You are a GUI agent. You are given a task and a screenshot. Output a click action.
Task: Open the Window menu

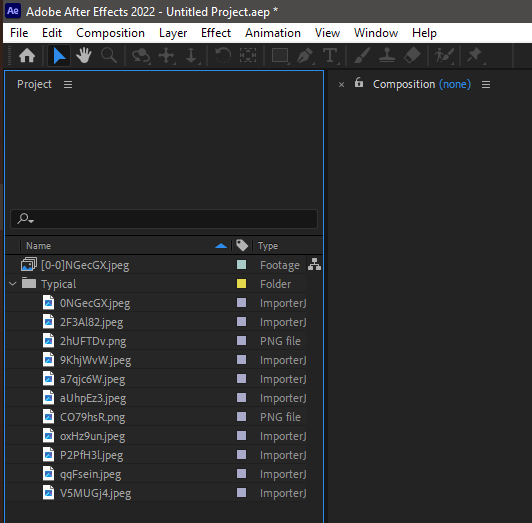(376, 33)
